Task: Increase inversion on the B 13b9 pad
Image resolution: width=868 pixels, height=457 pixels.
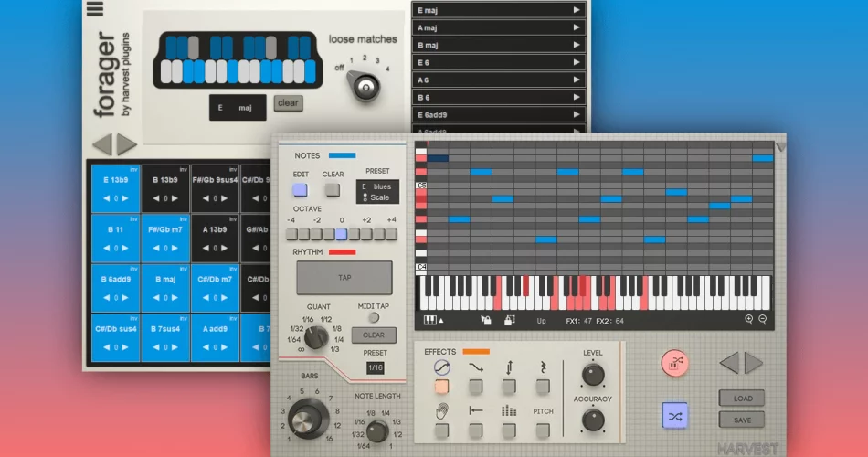Action: point(175,198)
